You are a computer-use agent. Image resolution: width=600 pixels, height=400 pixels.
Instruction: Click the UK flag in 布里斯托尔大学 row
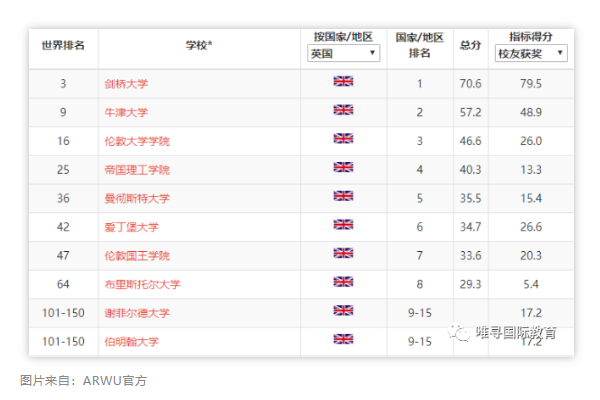pos(343,282)
